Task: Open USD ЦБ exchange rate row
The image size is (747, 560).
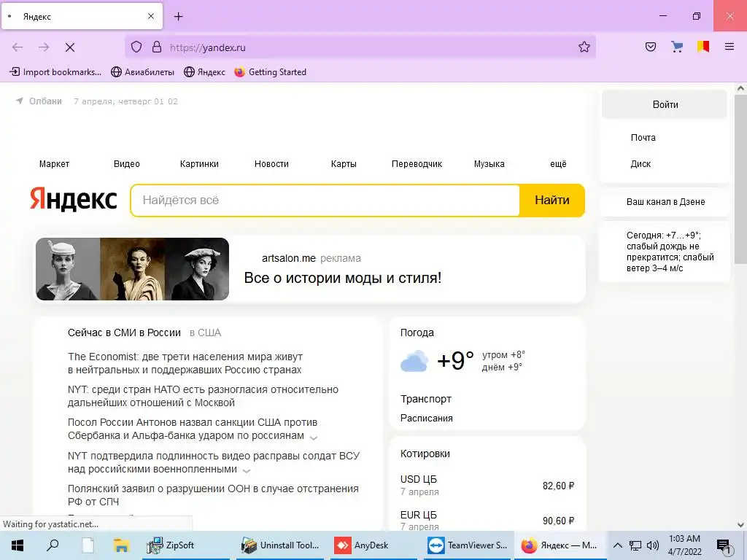Action: click(487, 485)
